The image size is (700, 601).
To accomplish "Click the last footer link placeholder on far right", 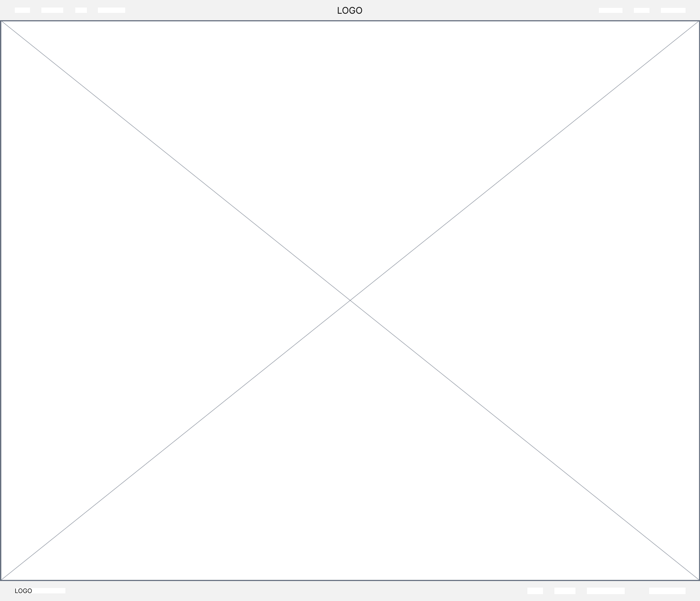I will click(x=667, y=591).
